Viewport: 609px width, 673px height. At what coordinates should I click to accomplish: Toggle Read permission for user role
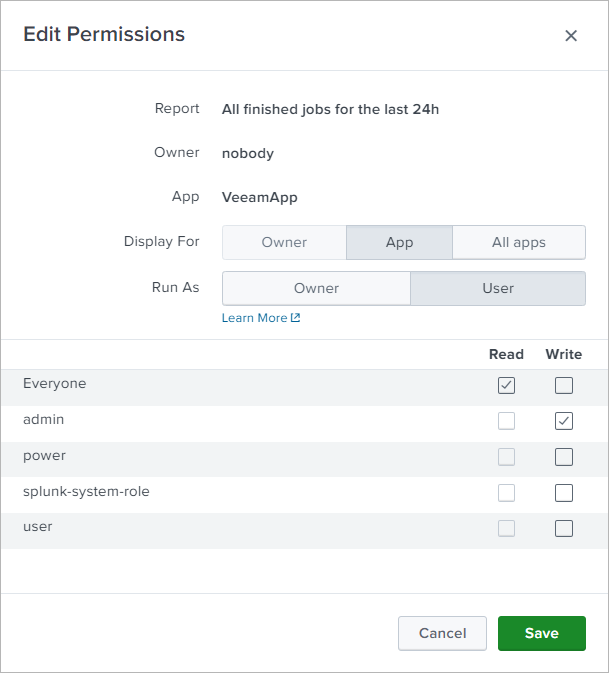(507, 529)
